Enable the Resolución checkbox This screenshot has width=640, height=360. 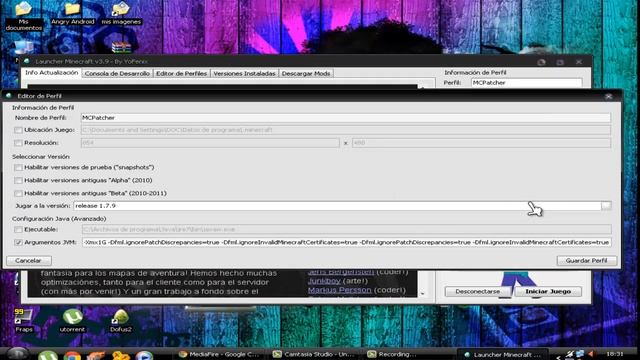[x=18, y=143]
